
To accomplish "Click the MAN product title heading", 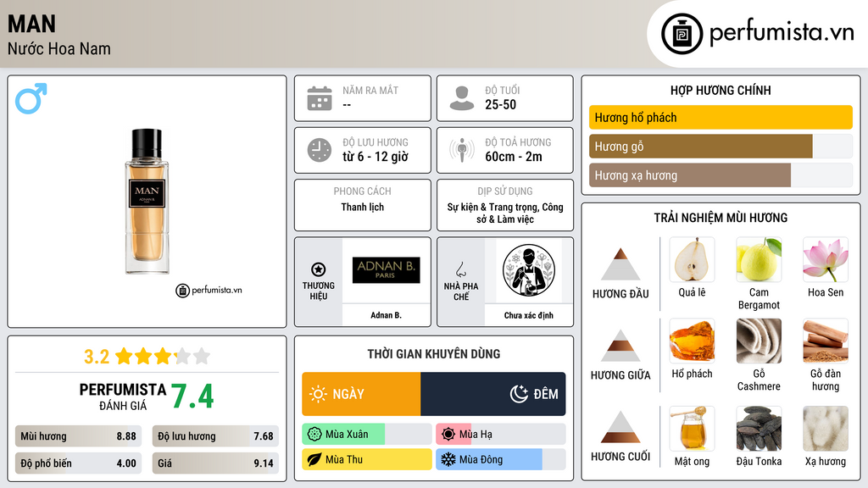I will point(31,25).
